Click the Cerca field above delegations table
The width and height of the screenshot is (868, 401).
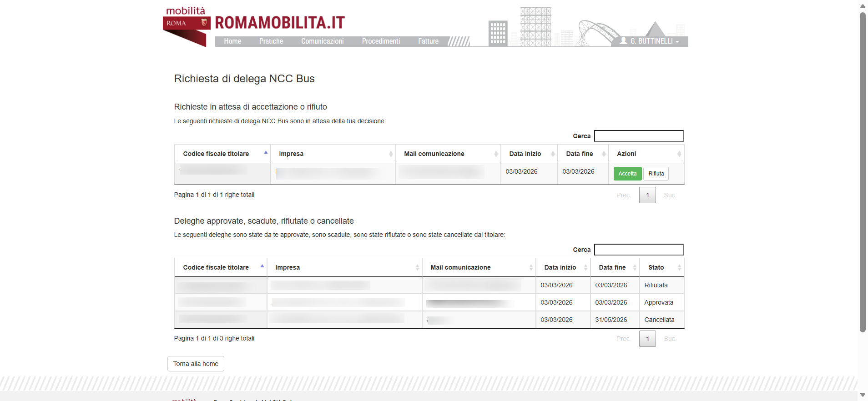(638, 250)
